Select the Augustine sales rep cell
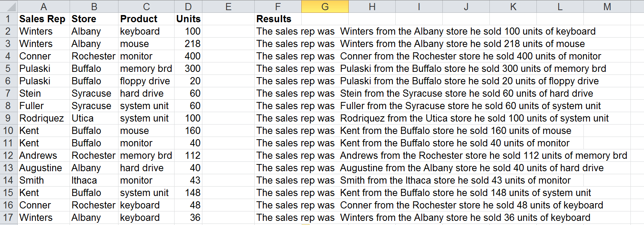Viewport: 644px width, 225px height. pyautogui.click(x=44, y=168)
